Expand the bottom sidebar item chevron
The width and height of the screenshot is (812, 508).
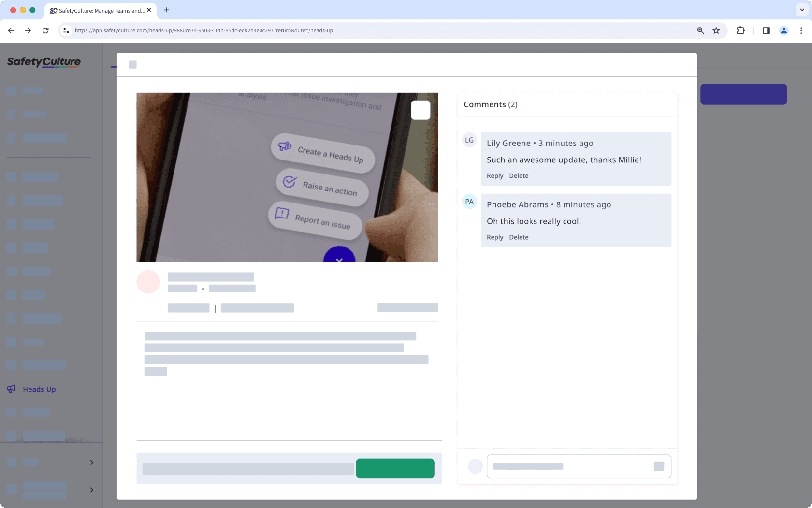click(91, 490)
